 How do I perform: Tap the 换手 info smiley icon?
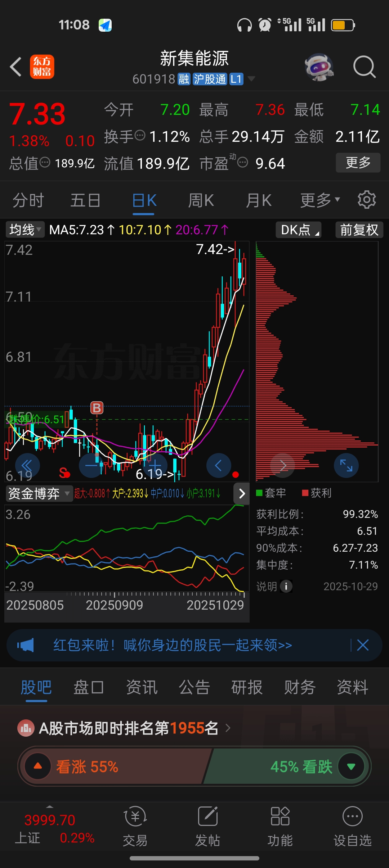pos(140,136)
